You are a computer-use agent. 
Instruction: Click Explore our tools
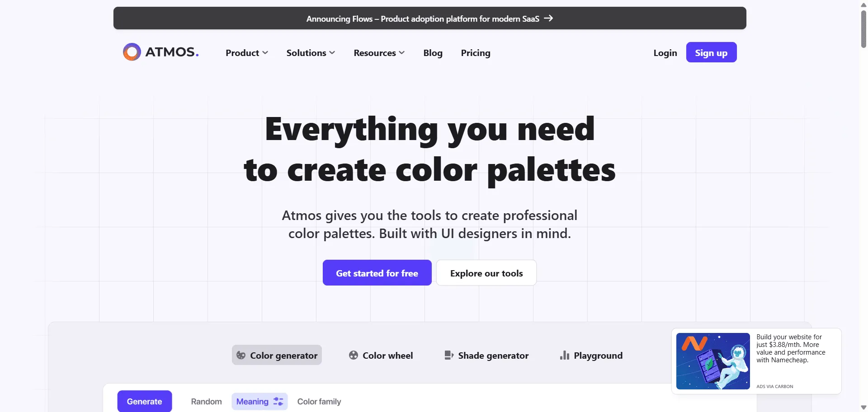pyautogui.click(x=486, y=272)
